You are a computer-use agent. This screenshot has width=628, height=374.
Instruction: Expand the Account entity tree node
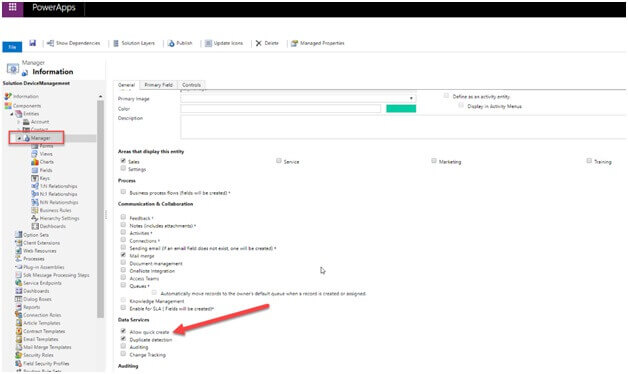[18, 122]
